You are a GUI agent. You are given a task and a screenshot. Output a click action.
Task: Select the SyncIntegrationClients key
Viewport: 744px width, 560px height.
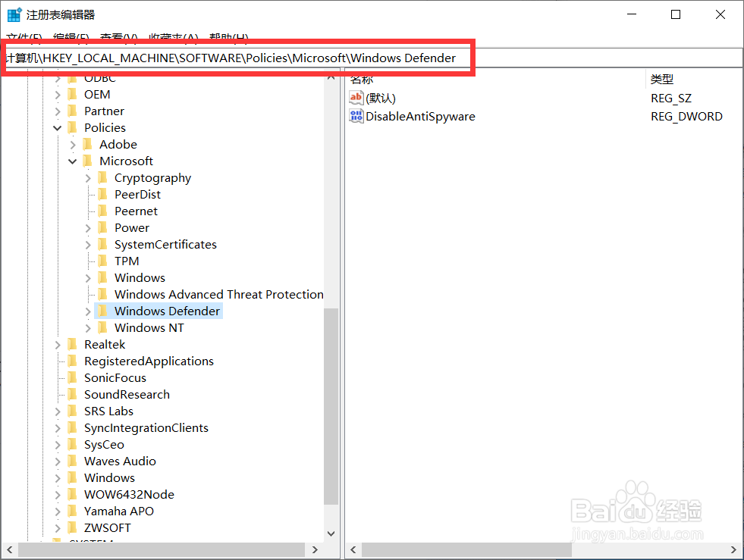146,427
